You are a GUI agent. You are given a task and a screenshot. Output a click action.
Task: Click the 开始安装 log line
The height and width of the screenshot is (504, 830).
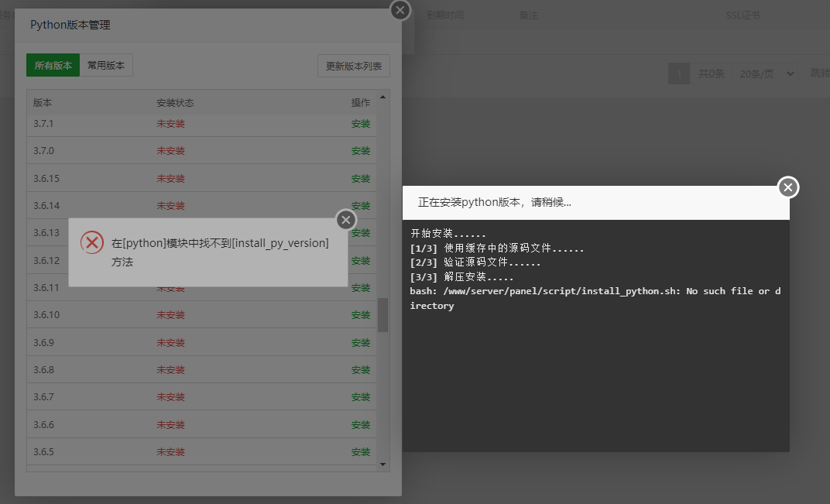pyautogui.click(x=448, y=234)
